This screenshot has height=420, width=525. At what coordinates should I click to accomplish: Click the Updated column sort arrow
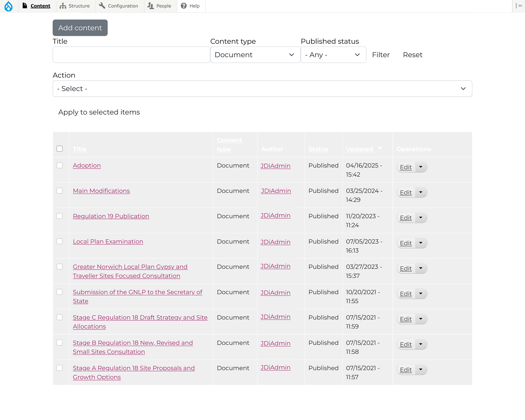[x=380, y=148]
